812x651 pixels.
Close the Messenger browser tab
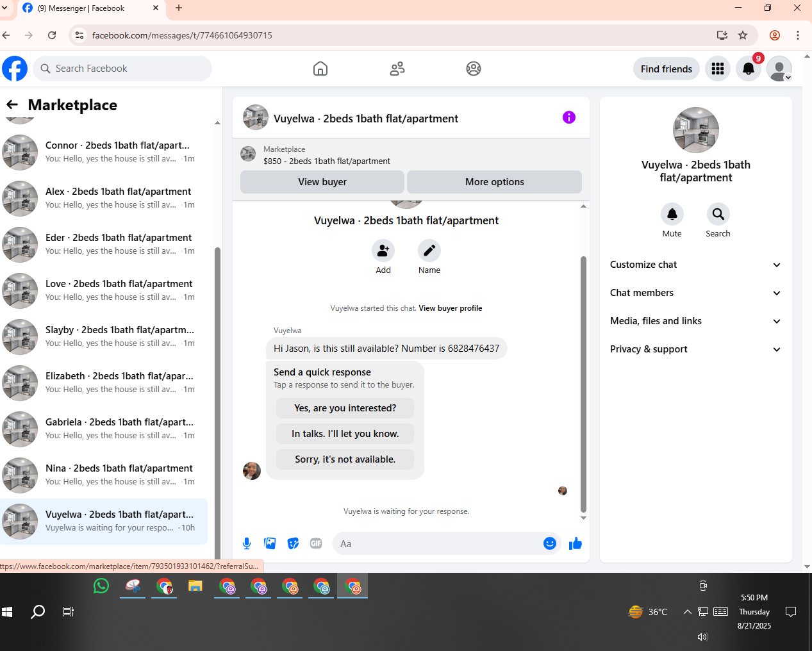coord(156,8)
